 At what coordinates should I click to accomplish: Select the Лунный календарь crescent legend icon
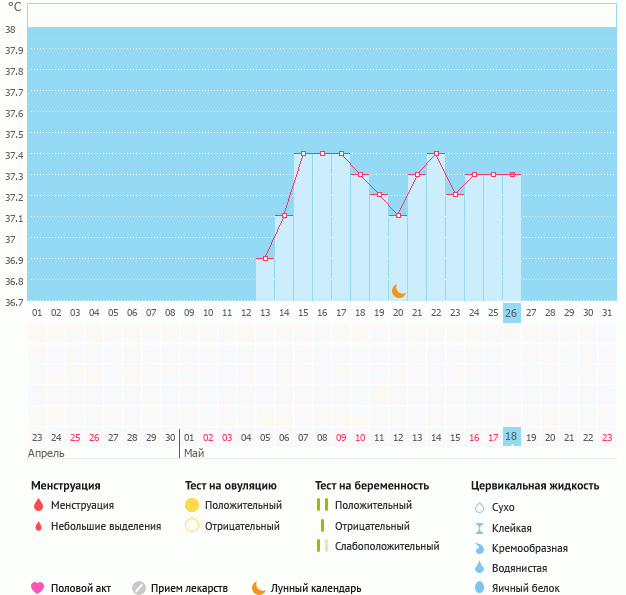tap(259, 588)
